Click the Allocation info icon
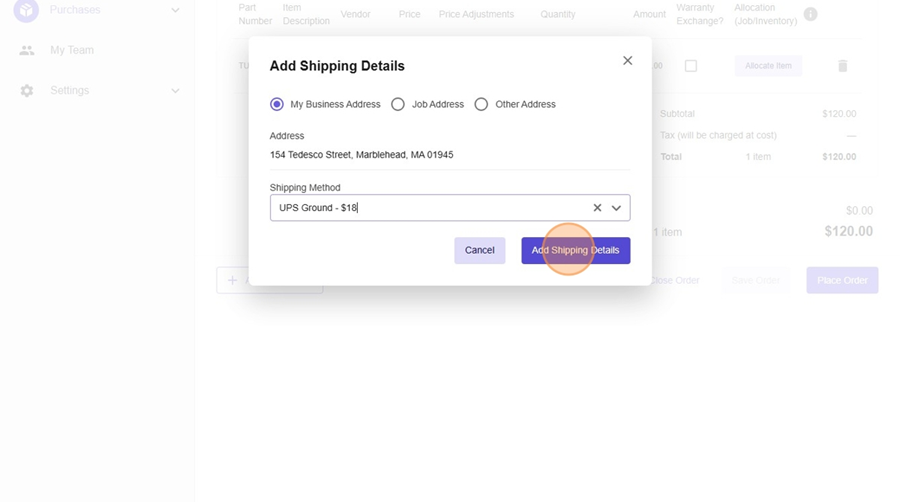 [810, 14]
